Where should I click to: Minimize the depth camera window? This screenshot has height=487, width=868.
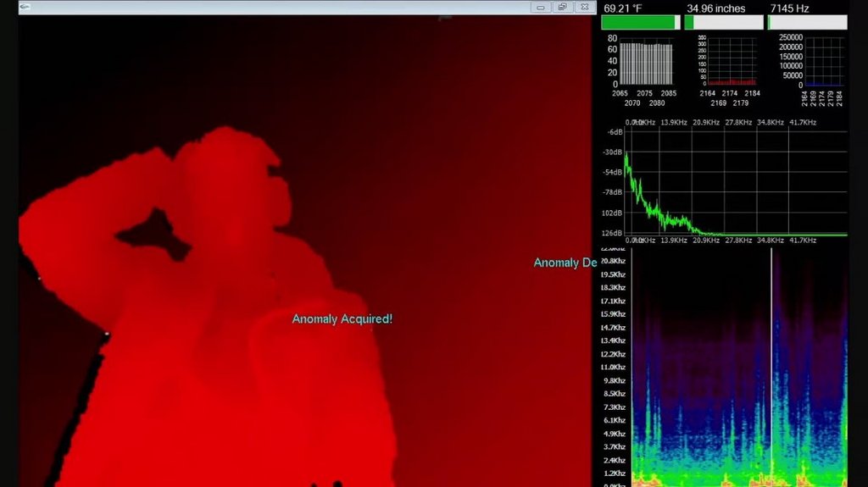[540, 7]
